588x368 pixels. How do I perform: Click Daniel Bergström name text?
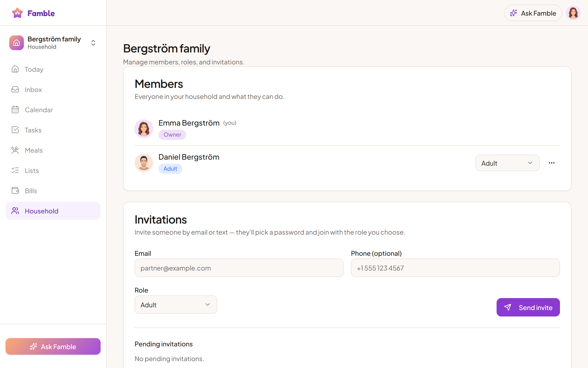[189, 157]
